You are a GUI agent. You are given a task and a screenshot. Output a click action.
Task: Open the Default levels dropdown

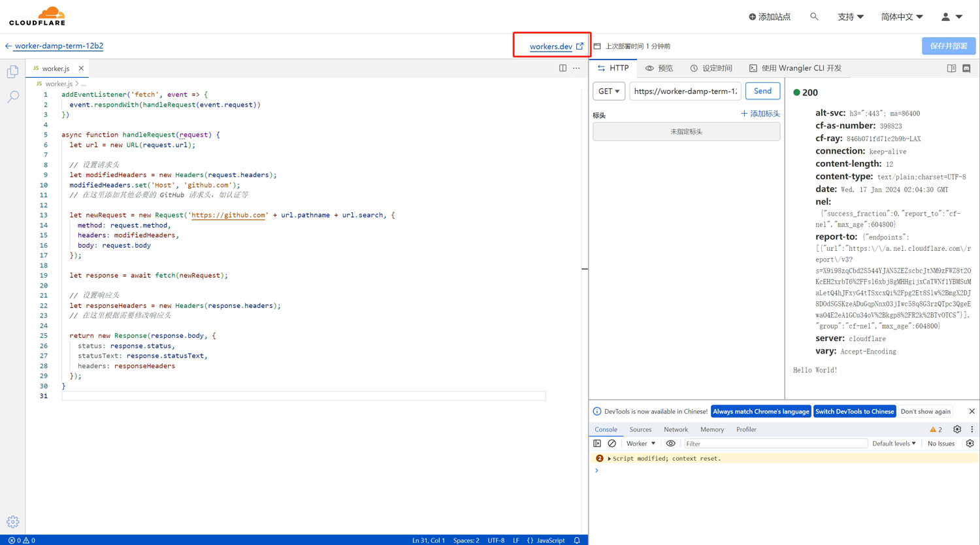894,443
